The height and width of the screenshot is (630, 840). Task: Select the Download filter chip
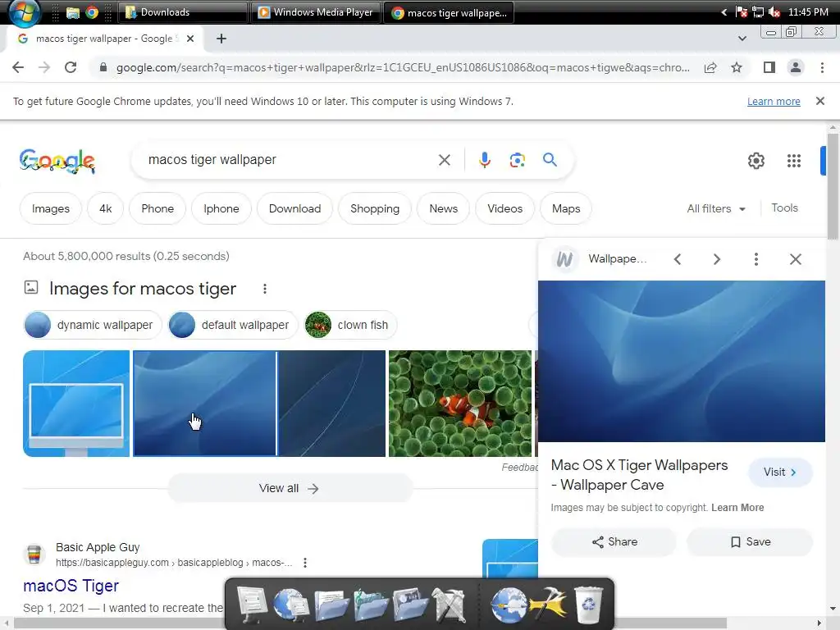[x=294, y=208]
